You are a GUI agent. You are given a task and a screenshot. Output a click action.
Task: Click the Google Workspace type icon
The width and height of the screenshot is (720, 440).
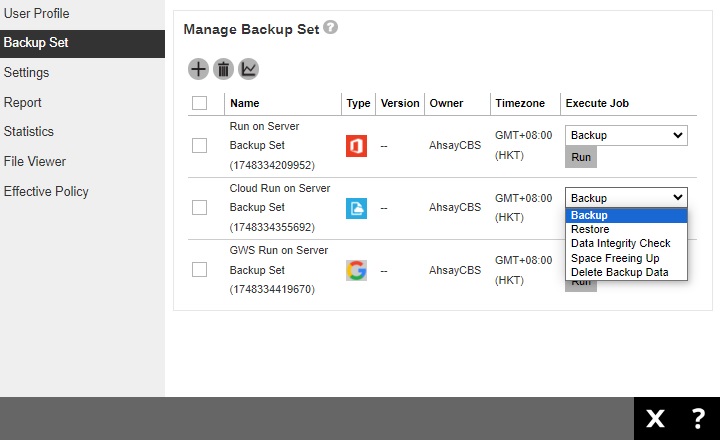(357, 270)
